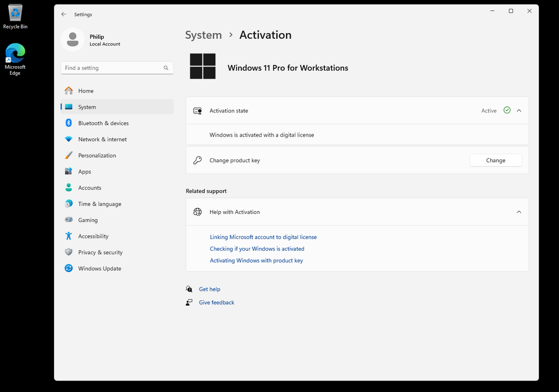The height and width of the screenshot is (392, 559).
Task: Click the Get help link
Action: 210,289
